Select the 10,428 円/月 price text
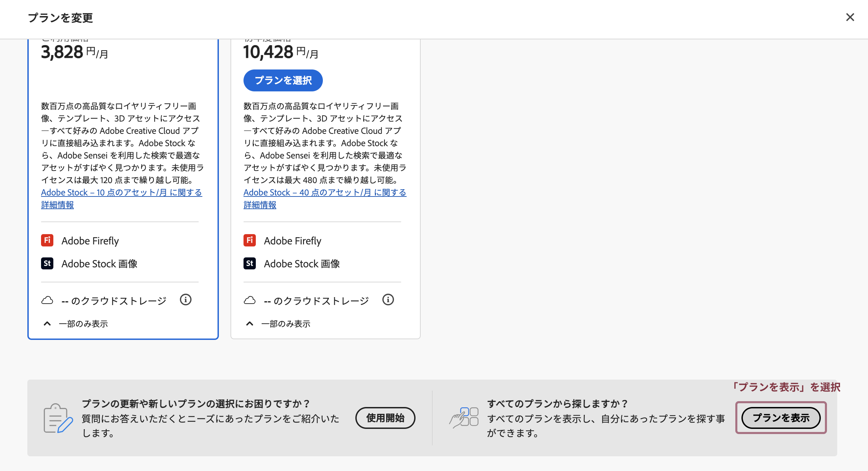The image size is (868, 471). click(281, 52)
